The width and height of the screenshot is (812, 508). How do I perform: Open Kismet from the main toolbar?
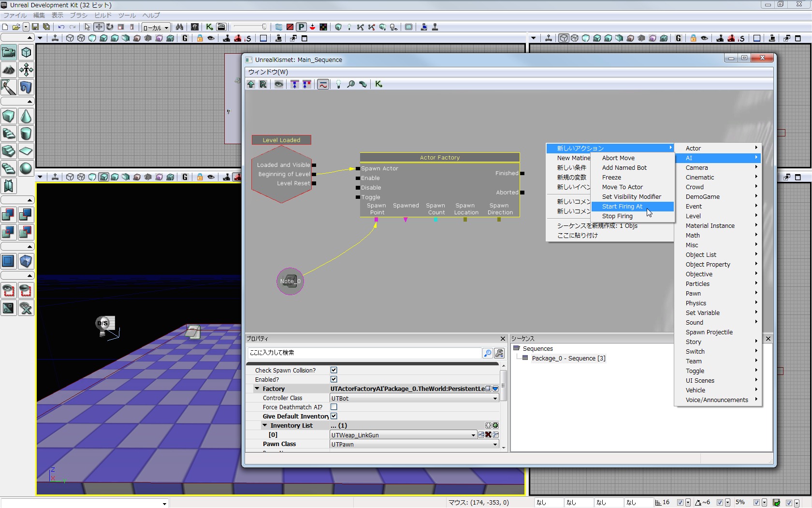click(209, 27)
